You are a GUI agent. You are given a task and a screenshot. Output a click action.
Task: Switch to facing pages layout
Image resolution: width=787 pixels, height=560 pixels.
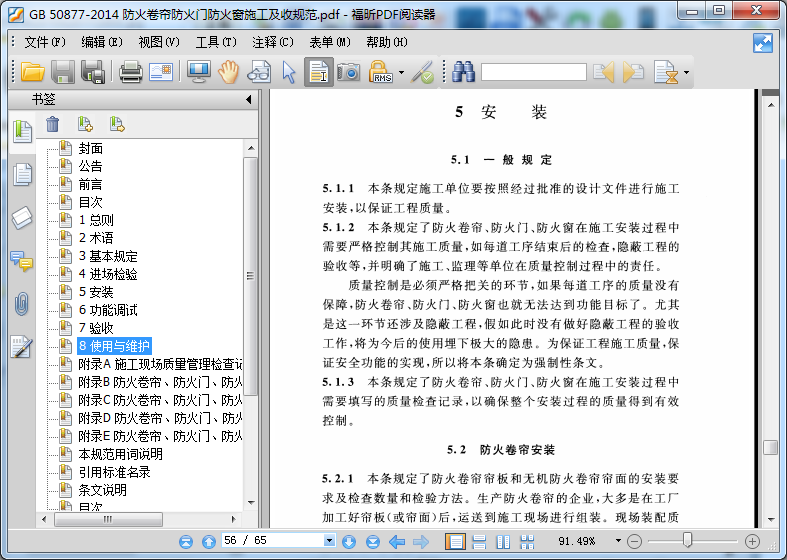pyautogui.click(x=503, y=541)
